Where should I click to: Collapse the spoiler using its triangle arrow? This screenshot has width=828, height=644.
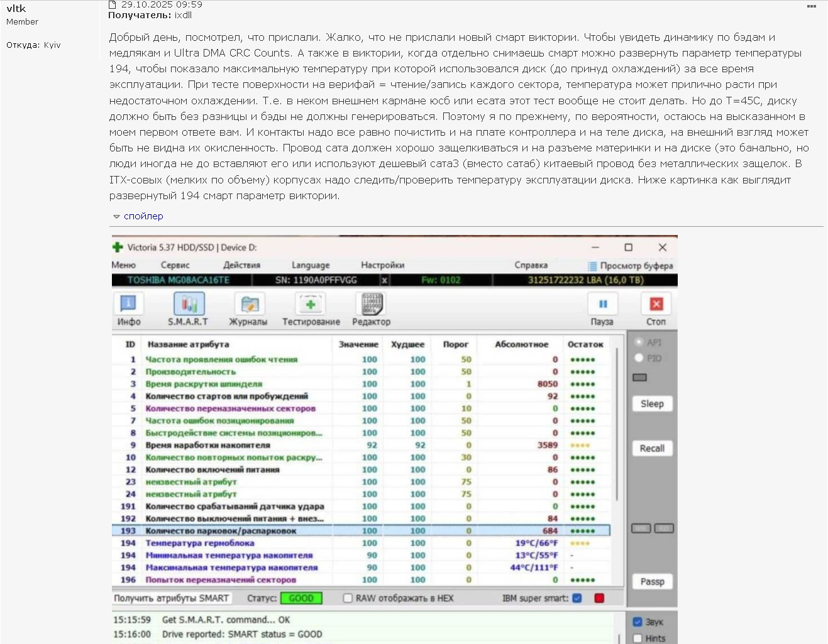(x=116, y=216)
